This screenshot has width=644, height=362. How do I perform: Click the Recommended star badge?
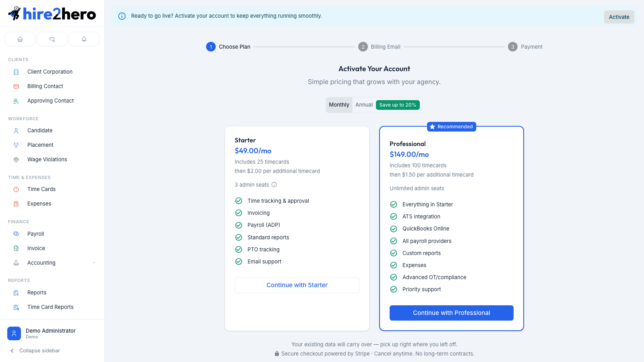(452, 127)
